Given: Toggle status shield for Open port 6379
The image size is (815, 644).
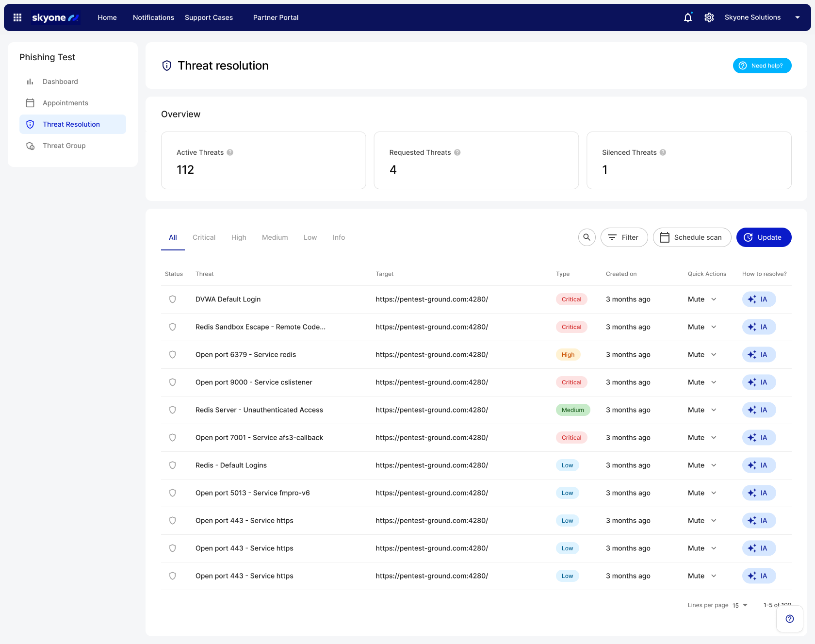Looking at the screenshot, I should (172, 355).
